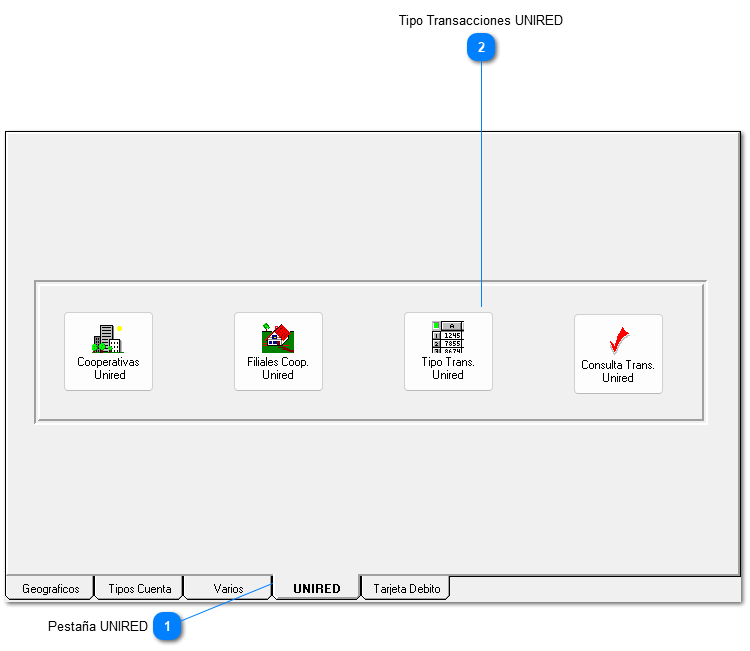Go to the Tarjeta Debito tab
The width and height of the screenshot is (750, 651).
point(406,589)
